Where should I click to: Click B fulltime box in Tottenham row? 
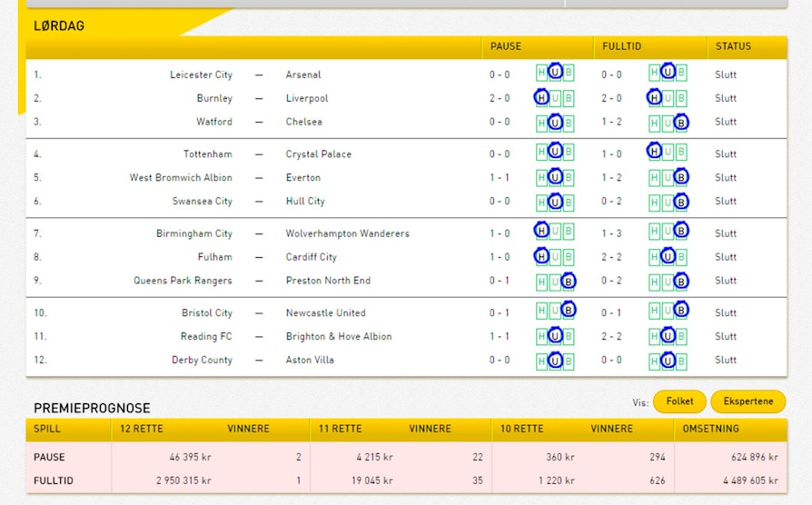coord(681,153)
